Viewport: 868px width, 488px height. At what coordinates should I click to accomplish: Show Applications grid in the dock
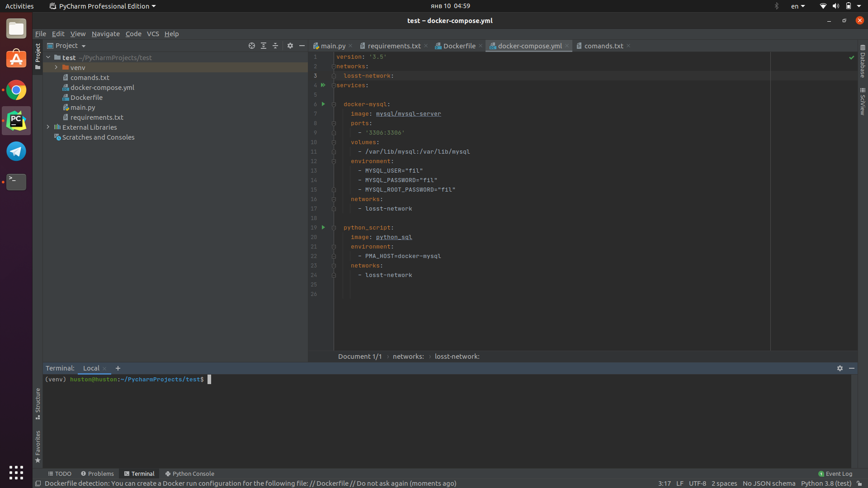(16, 473)
